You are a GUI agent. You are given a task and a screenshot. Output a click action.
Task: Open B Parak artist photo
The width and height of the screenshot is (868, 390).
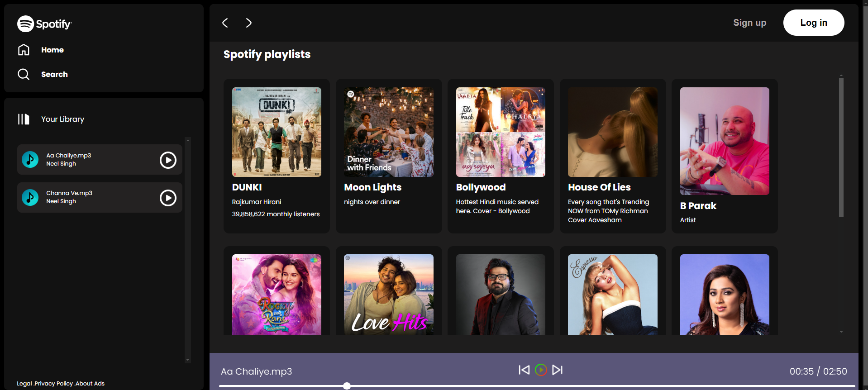[x=725, y=141]
